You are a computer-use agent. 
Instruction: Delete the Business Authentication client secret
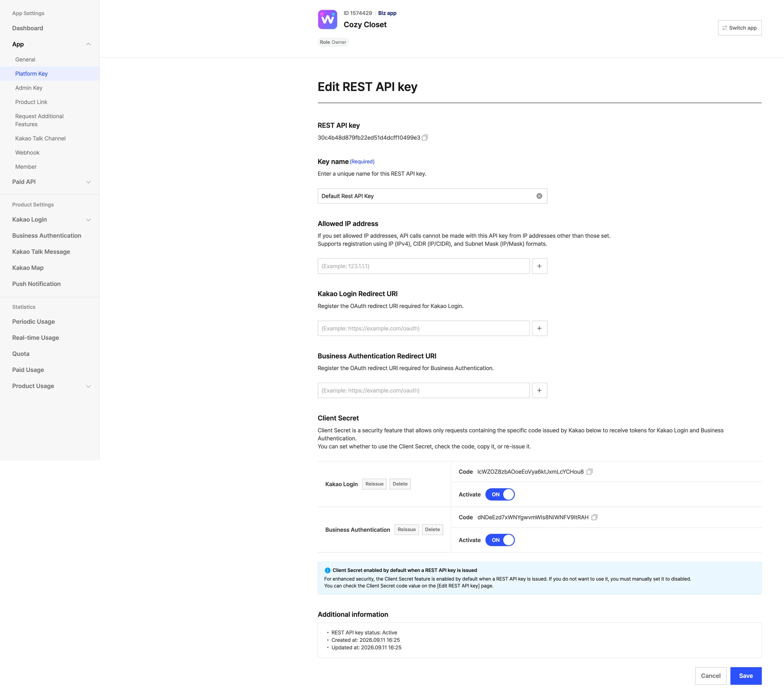coord(432,530)
